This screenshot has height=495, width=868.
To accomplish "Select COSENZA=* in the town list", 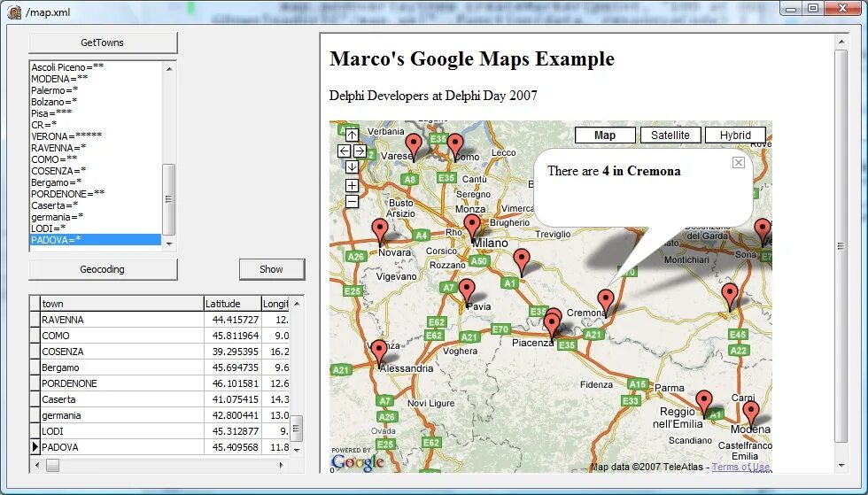I will click(96, 171).
